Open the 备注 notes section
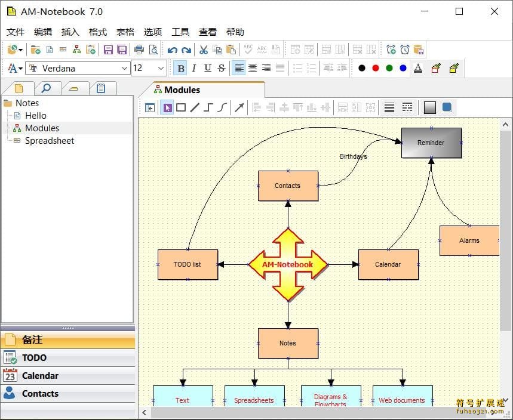Image resolution: width=513 pixels, height=420 pixels. coord(67,339)
